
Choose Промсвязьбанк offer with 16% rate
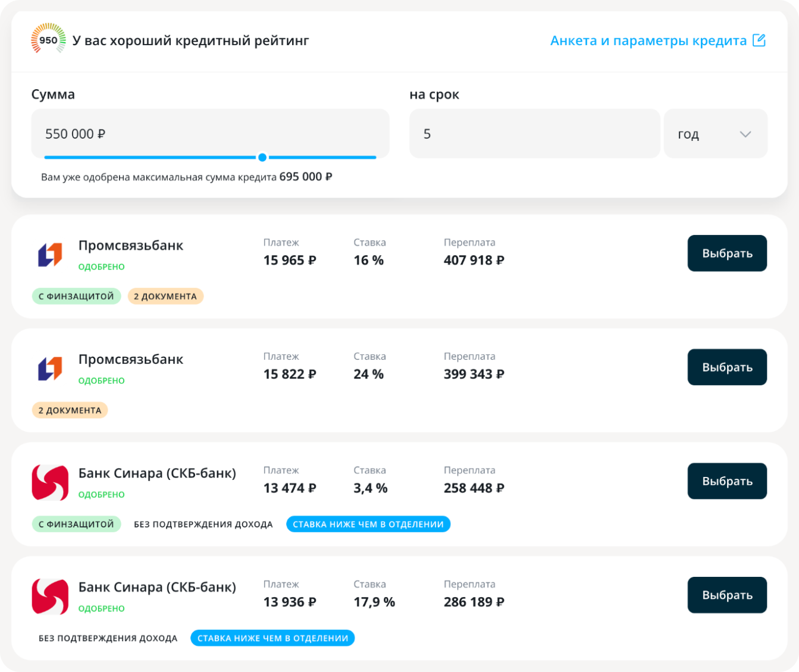click(726, 253)
